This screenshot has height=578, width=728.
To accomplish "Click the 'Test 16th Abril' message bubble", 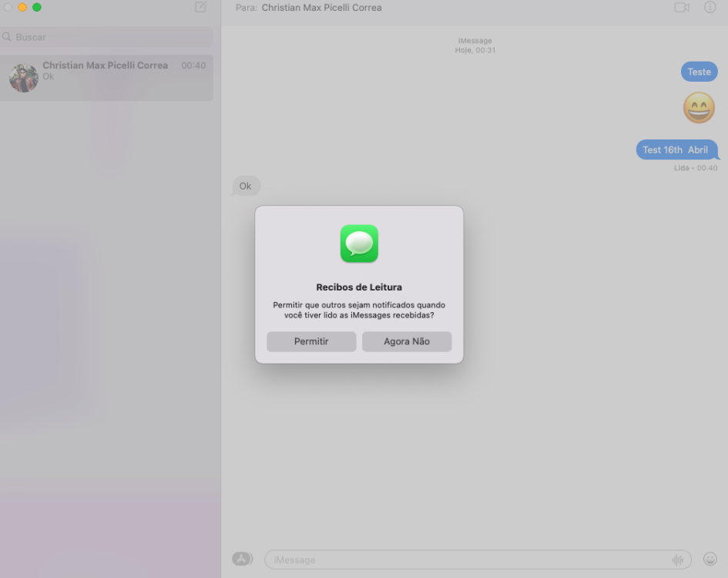I will click(x=676, y=150).
